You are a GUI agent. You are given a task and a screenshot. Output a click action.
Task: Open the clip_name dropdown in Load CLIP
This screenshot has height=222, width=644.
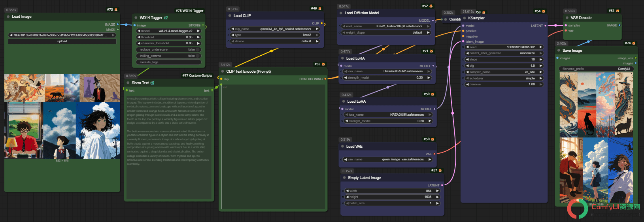(275, 29)
